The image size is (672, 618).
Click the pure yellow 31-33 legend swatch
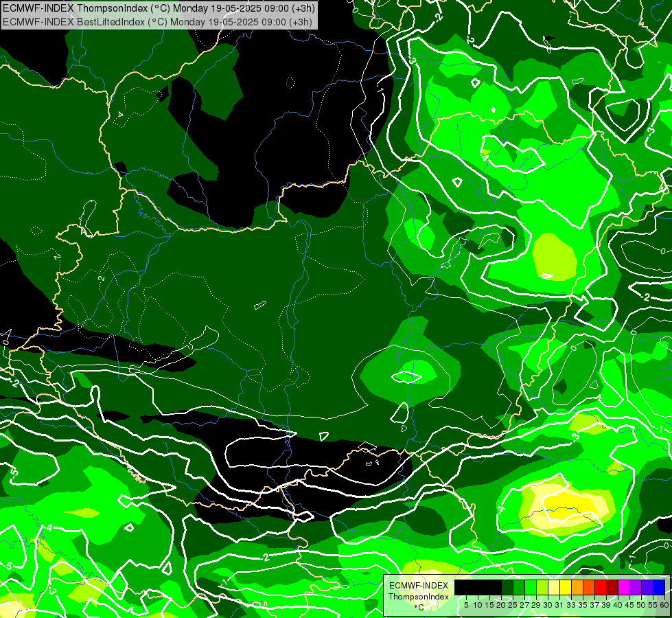pyautogui.click(x=566, y=587)
